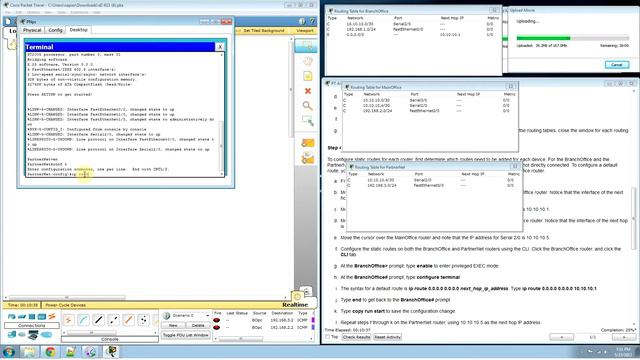This screenshot has height=360, width=640.
Task: Select the red X Delete tool
Action: [x=308, y=91]
